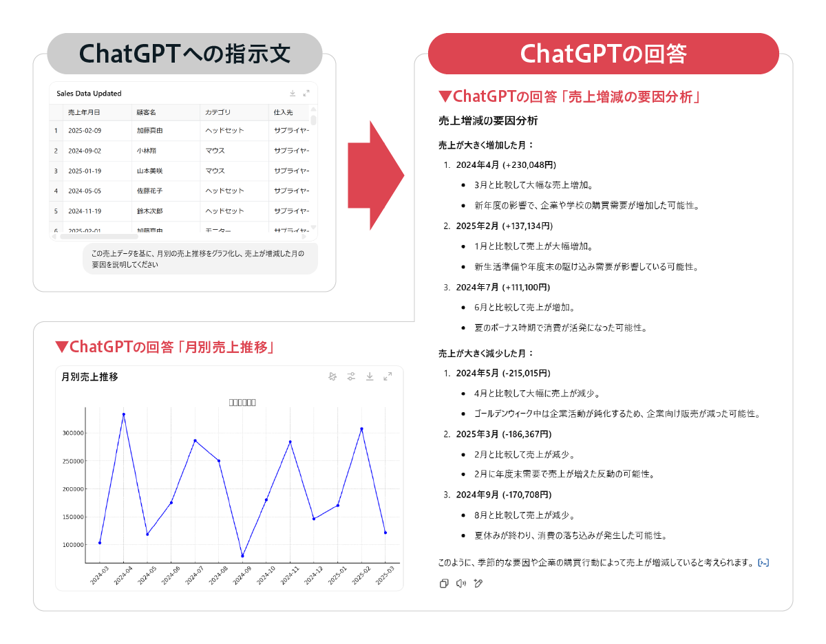Screen dimensions: 826x644
Task: Click the bullet about ゴールデンウィーク
Action: coord(617,414)
